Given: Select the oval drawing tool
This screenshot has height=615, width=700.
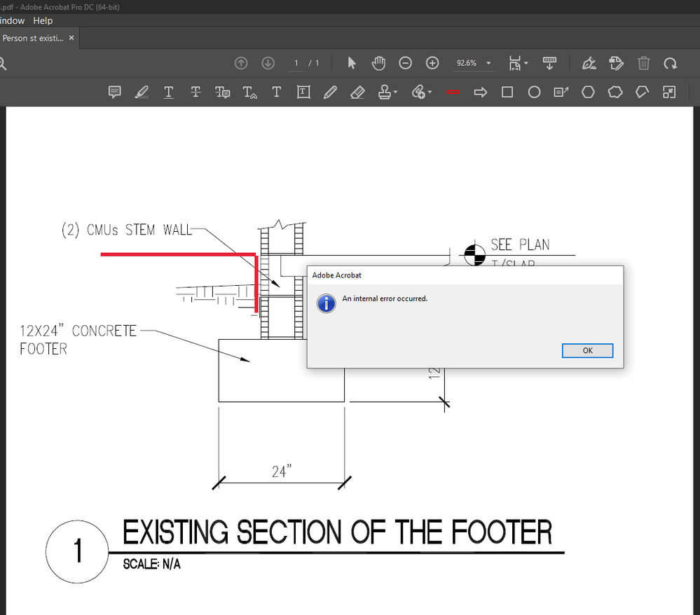Looking at the screenshot, I should [x=534, y=92].
